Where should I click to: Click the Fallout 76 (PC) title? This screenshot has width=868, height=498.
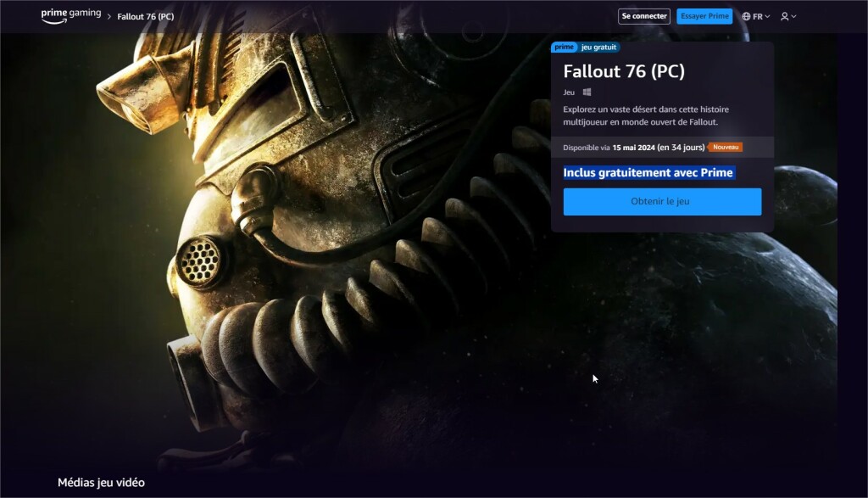click(x=624, y=71)
